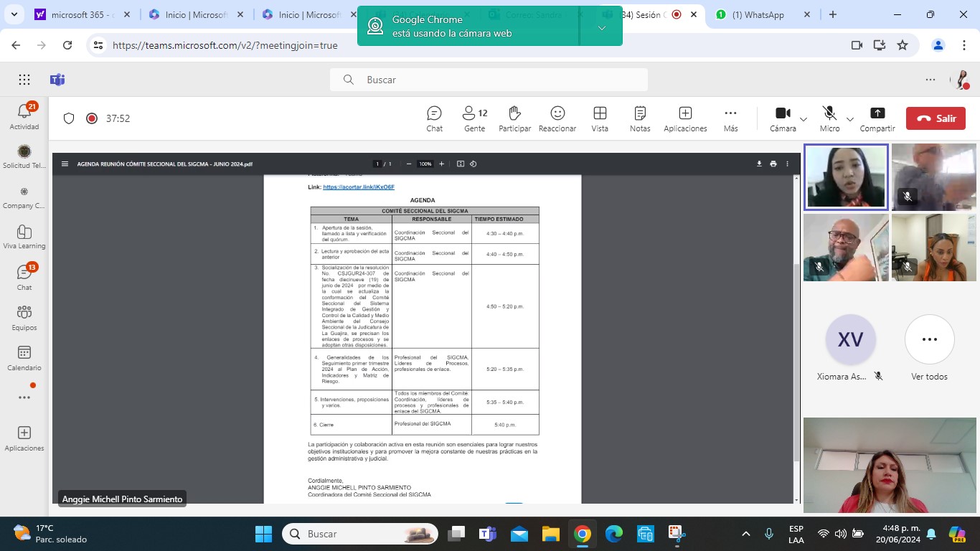Print the shared PDF
Image resolution: width=980 pixels, height=551 pixels.
point(773,164)
